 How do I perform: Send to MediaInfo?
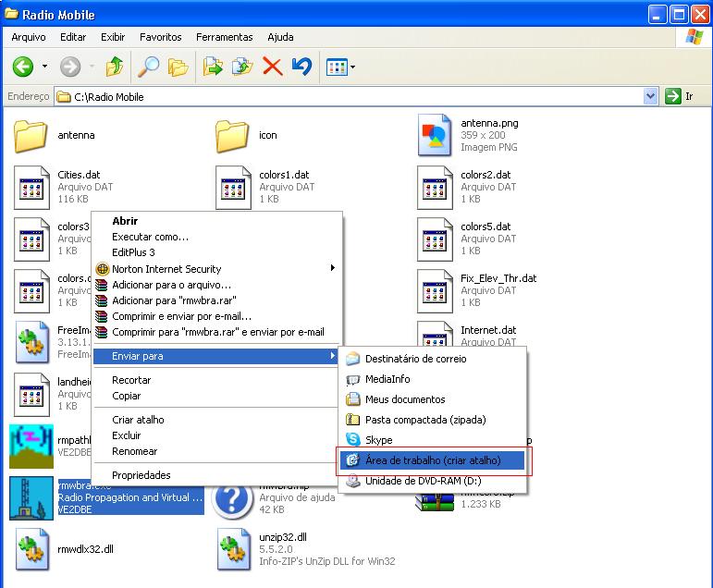433,379
